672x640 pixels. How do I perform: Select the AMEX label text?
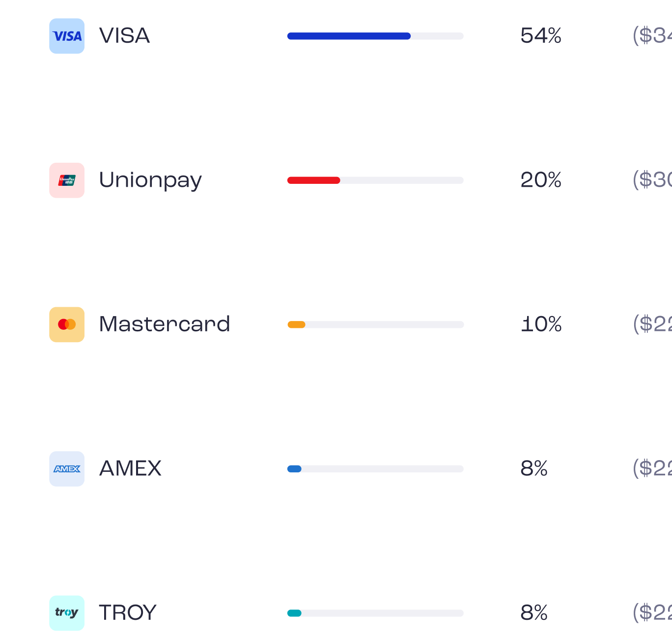pos(130,468)
